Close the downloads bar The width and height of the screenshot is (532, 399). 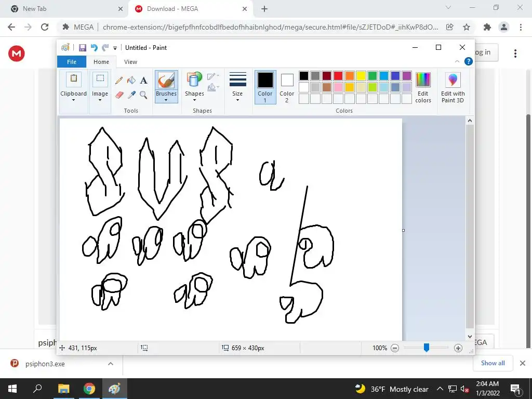[x=523, y=363]
